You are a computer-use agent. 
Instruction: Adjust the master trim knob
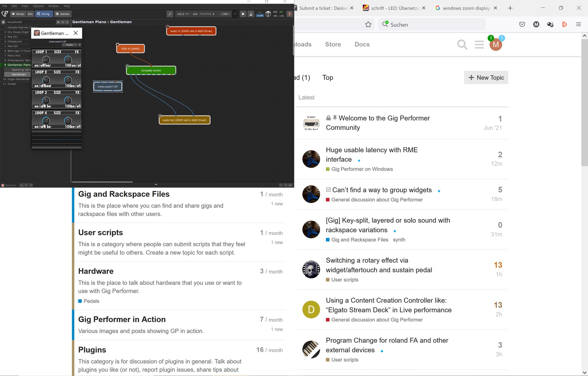click(268, 14)
